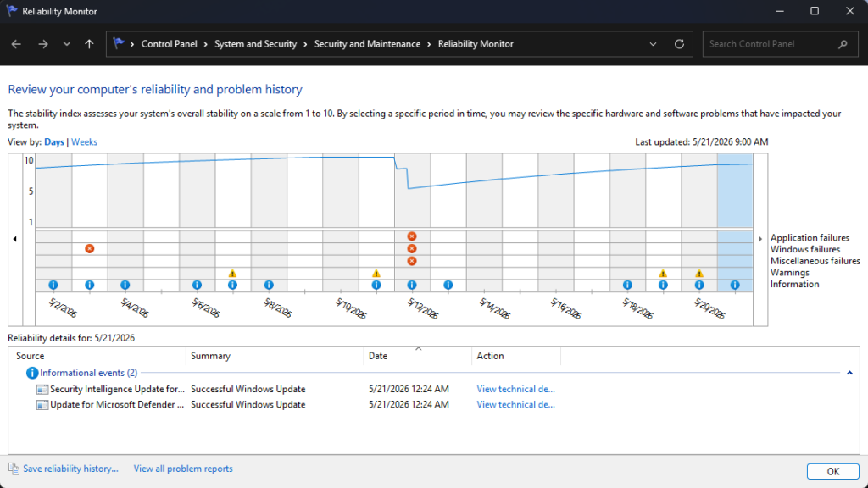Go up one level with the up arrow
This screenshot has width=868, height=488.
point(89,44)
